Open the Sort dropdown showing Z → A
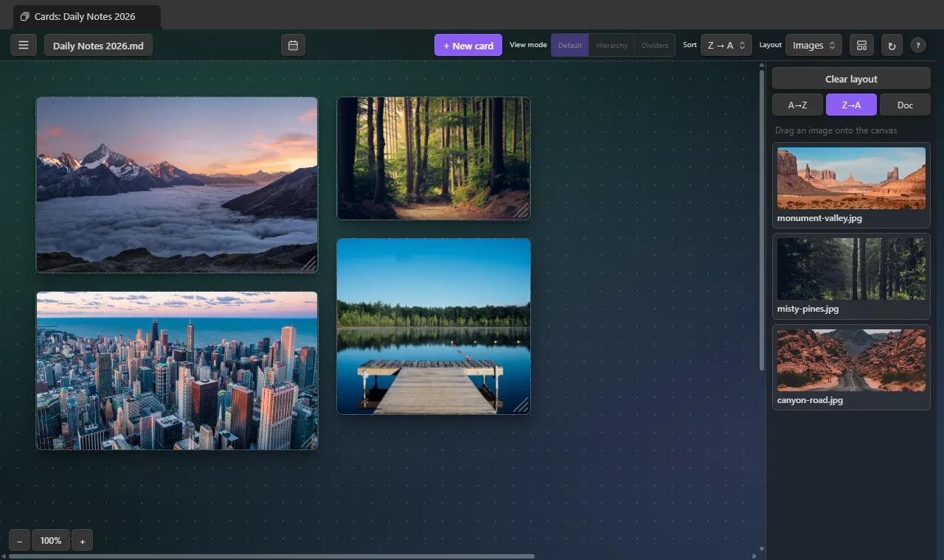This screenshot has width=944, height=560. 726,46
